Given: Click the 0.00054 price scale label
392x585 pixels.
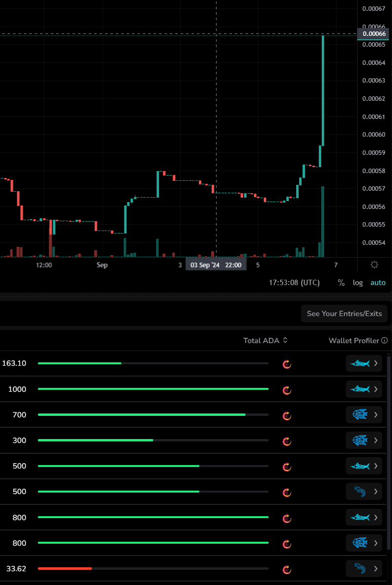Looking at the screenshot, I should pyautogui.click(x=374, y=243).
